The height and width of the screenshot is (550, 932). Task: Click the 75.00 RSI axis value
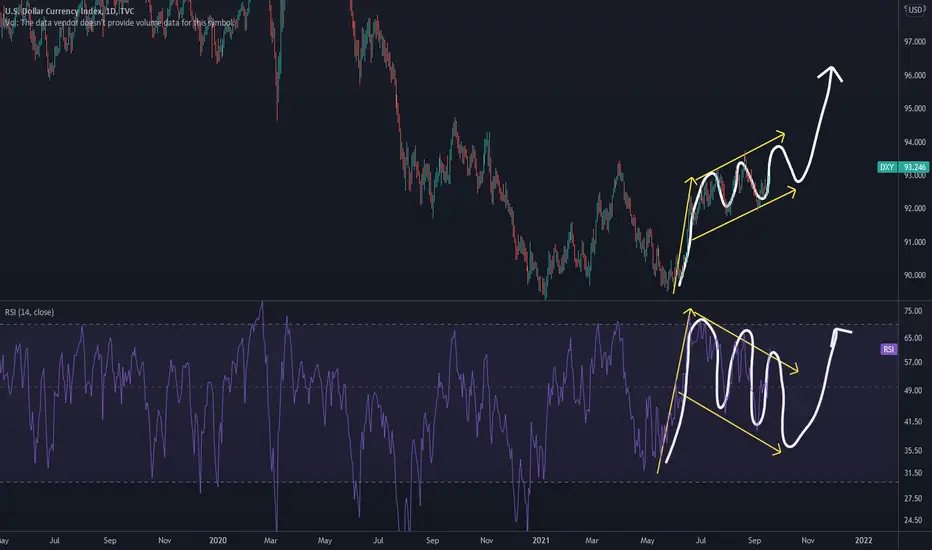pyautogui.click(x=913, y=311)
